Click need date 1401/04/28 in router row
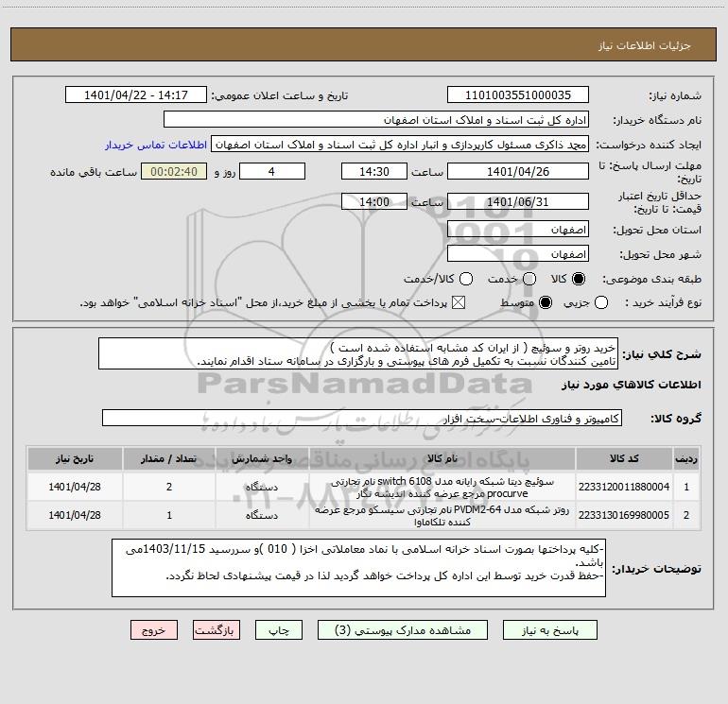The width and height of the screenshot is (728, 704). click(75, 515)
